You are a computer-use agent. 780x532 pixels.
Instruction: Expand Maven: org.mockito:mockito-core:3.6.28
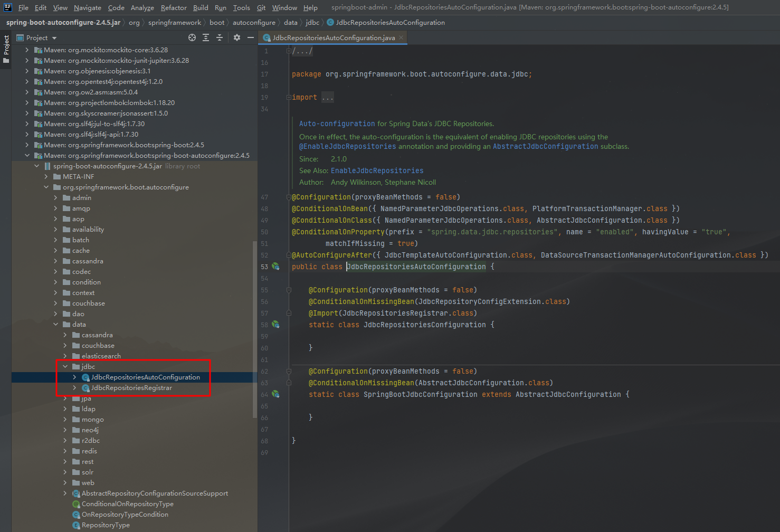tap(27, 50)
